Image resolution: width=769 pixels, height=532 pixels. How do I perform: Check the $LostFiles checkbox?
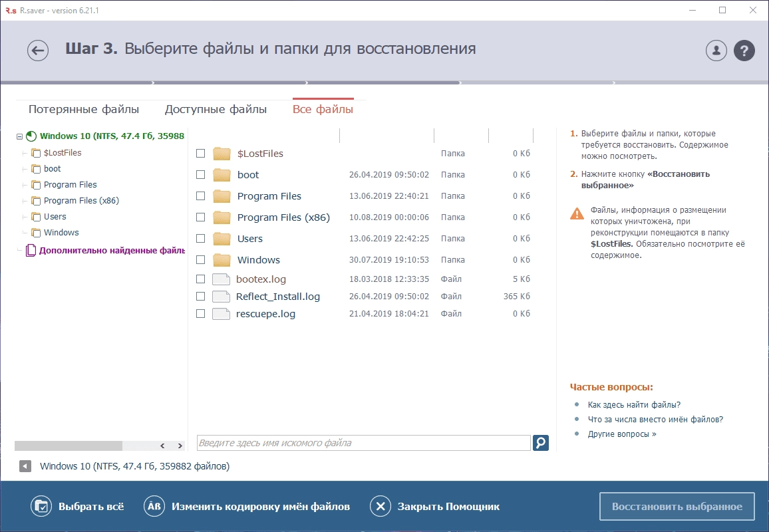coord(201,154)
